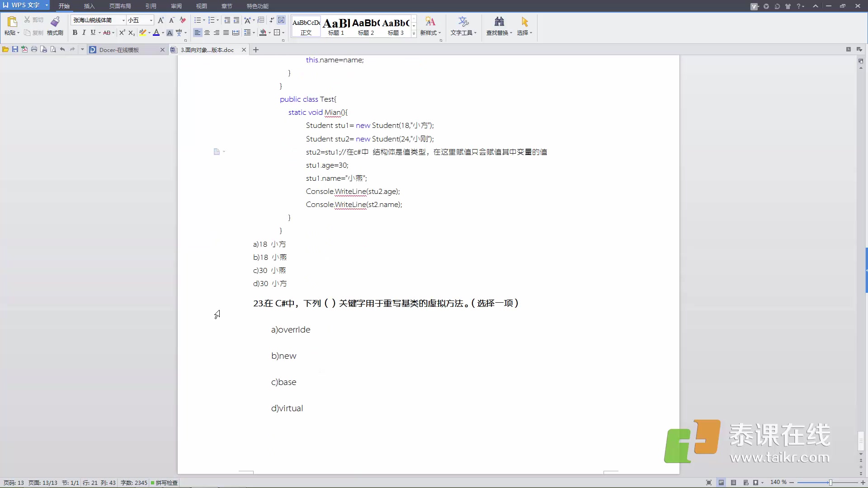Click the Format Painter (格式刷) brush icon
The width and height of the screenshot is (868, 488).
(55, 21)
